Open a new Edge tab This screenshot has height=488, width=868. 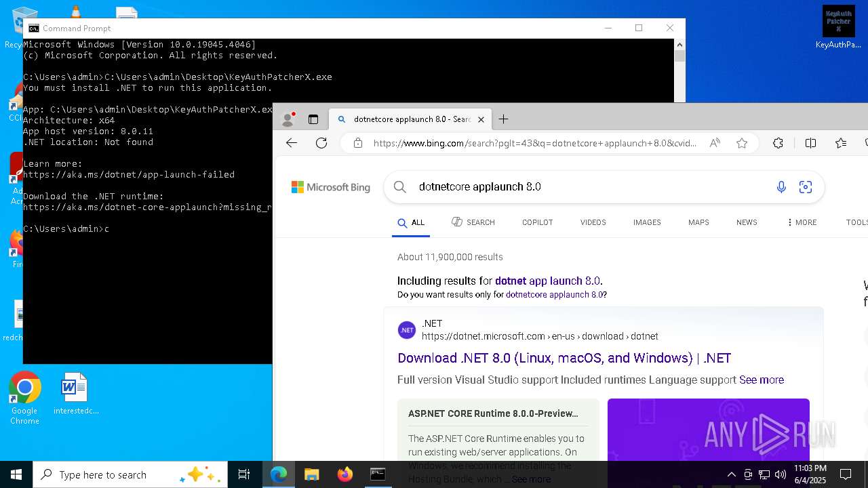coord(503,119)
